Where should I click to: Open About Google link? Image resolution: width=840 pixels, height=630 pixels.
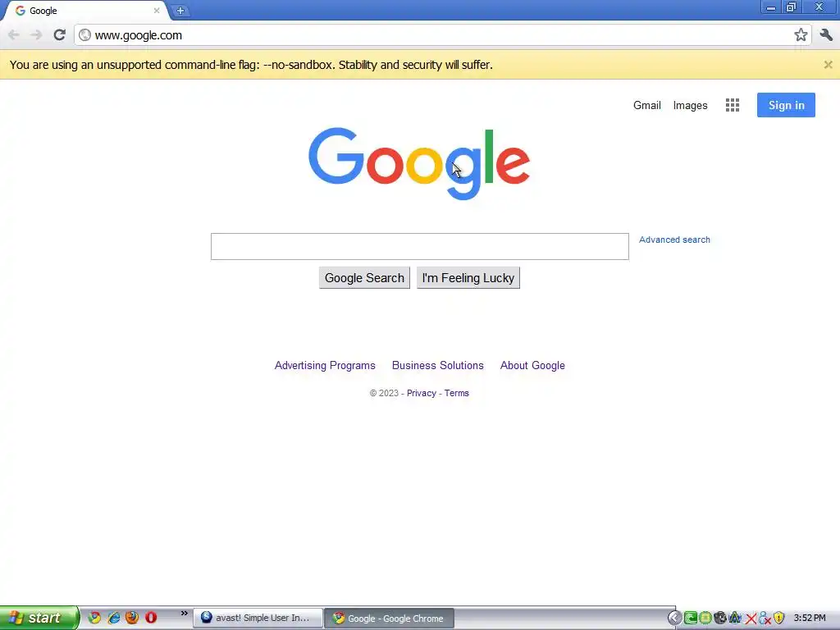532,365
